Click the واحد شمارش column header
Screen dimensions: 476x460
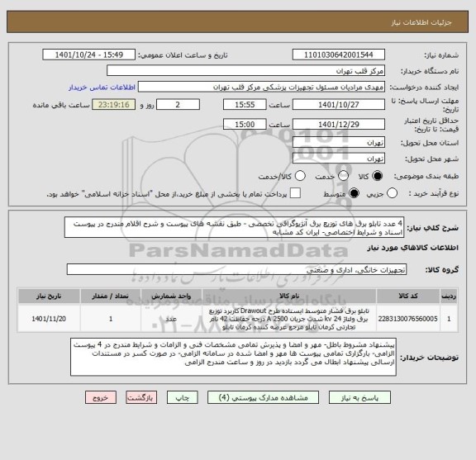pyautogui.click(x=171, y=296)
